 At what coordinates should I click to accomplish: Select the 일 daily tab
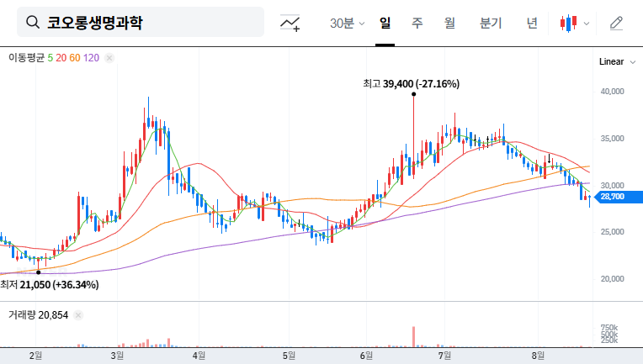click(385, 24)
